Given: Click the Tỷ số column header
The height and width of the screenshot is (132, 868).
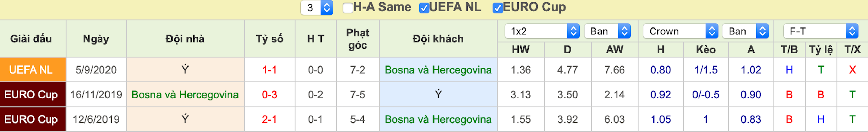Looking at the screenshot, I should pos(270,39).
